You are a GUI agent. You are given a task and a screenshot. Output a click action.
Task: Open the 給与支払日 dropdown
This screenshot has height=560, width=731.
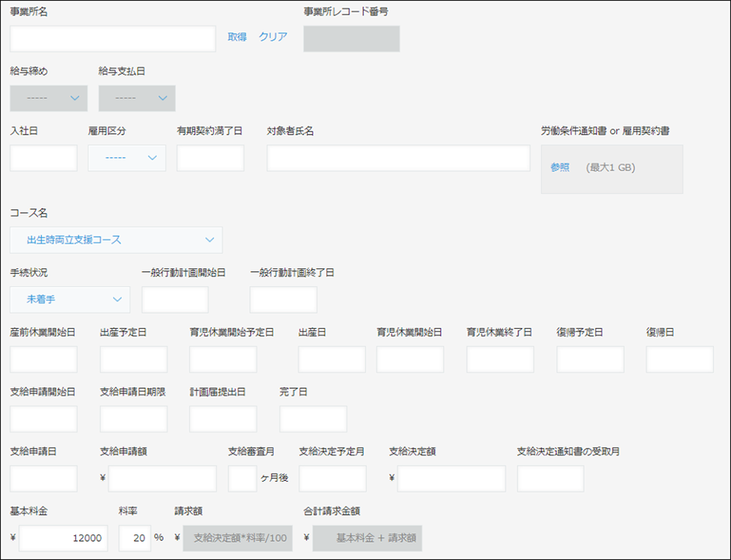pyautogui.click(x=136, y=98)
